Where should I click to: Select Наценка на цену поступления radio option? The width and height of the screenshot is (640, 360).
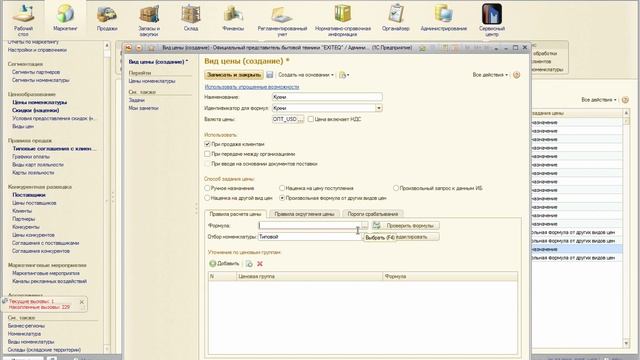(282, 188)
